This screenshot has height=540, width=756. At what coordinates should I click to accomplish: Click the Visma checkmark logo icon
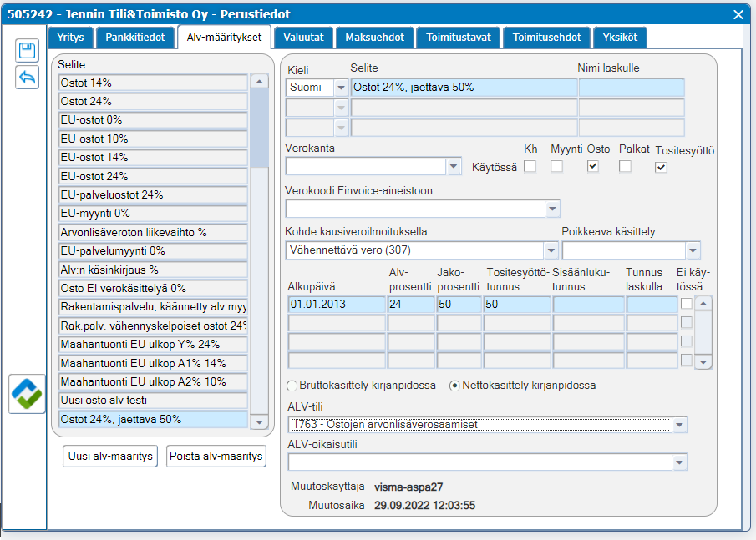point(27,394)
